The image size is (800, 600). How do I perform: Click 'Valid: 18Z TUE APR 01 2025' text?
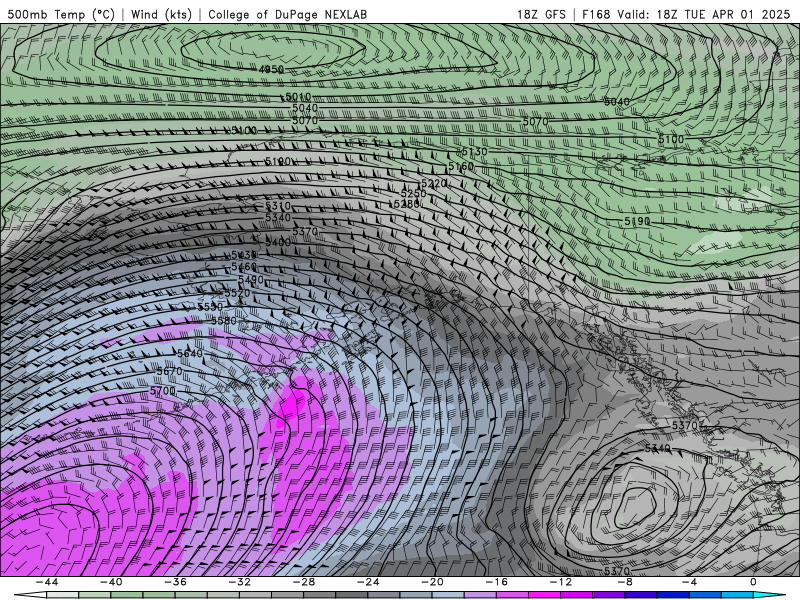[704, 14]
